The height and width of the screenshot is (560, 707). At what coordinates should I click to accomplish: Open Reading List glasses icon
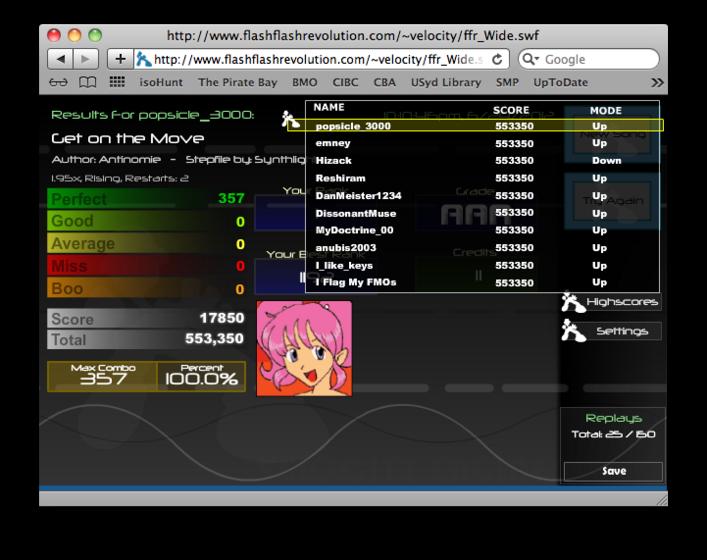(x=58, y=83)
